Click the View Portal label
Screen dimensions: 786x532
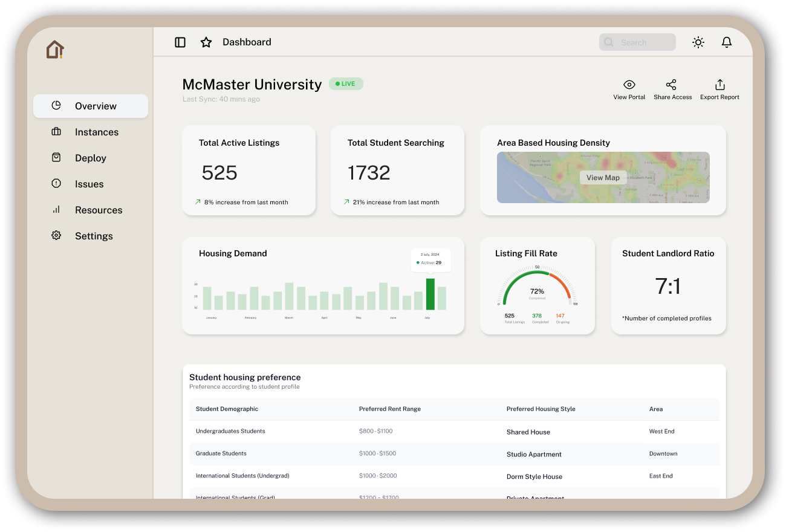[x=629, y=97]
